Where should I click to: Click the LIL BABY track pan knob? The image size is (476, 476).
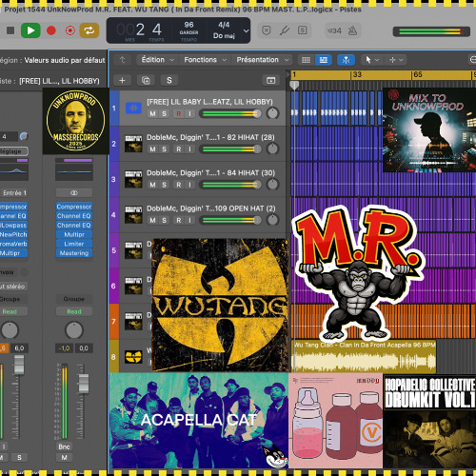coord(272,113)
